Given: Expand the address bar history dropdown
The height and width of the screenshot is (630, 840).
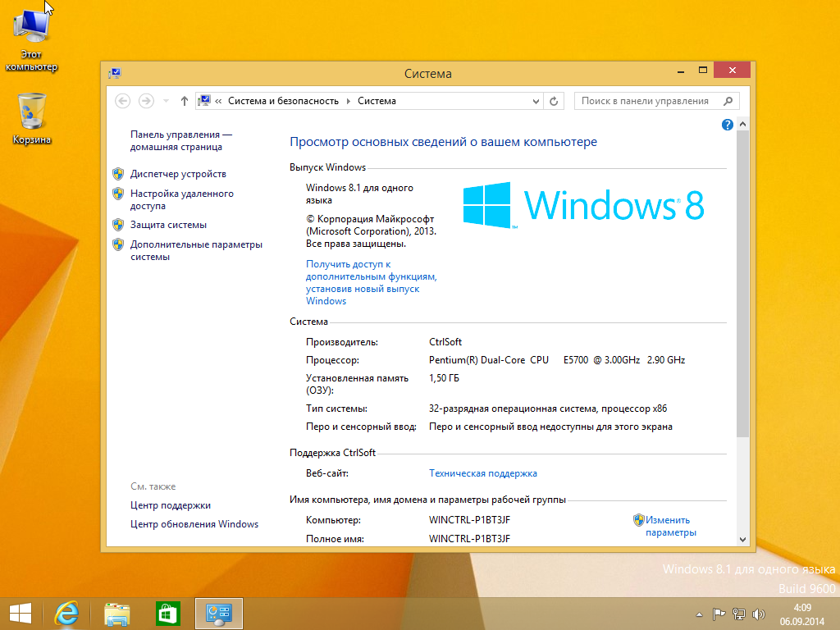Looking at the screenshot, I should tap(536, 101).
